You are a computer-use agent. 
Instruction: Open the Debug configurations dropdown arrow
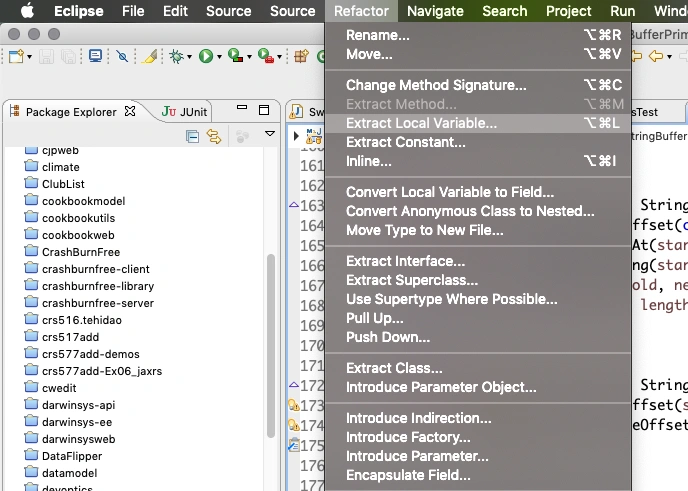pos(189,57)
